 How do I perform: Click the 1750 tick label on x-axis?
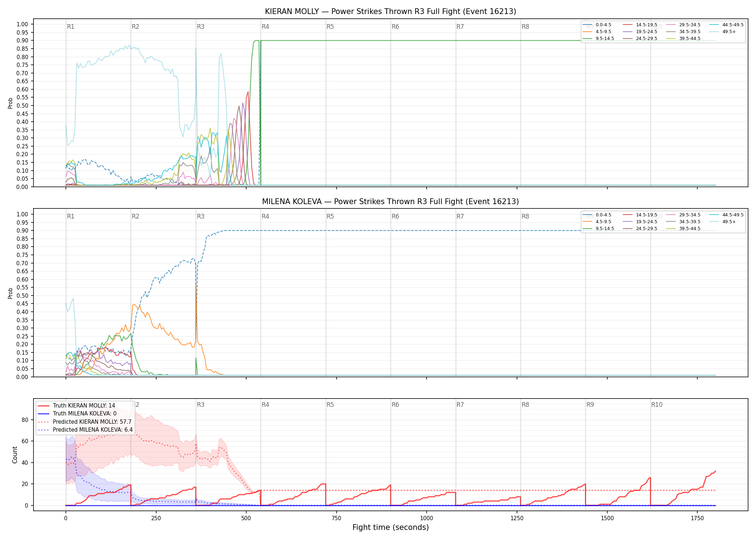point(697,518)
